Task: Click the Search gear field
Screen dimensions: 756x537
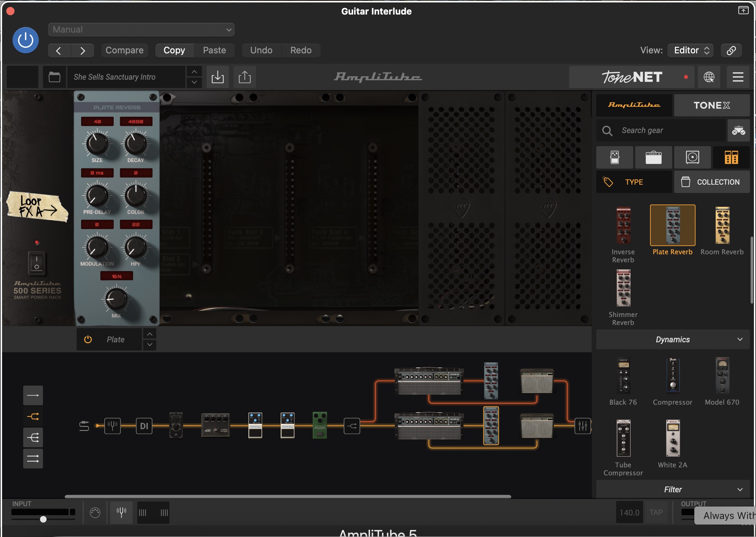Action: click(x=661, y=131)
